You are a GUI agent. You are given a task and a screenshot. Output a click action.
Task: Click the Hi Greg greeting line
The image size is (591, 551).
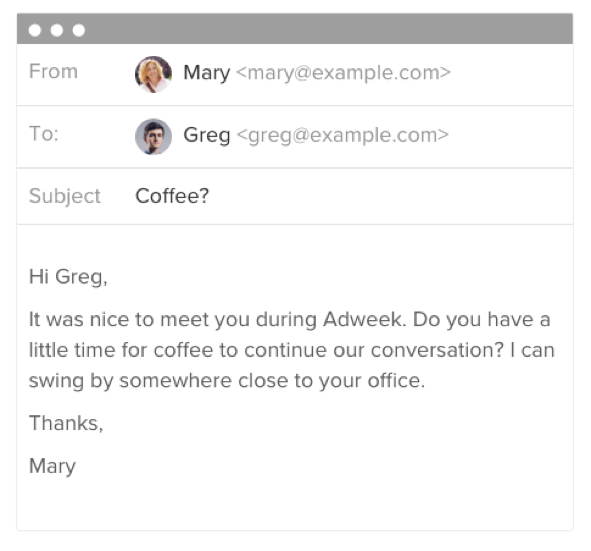click(x=68, y=277)
